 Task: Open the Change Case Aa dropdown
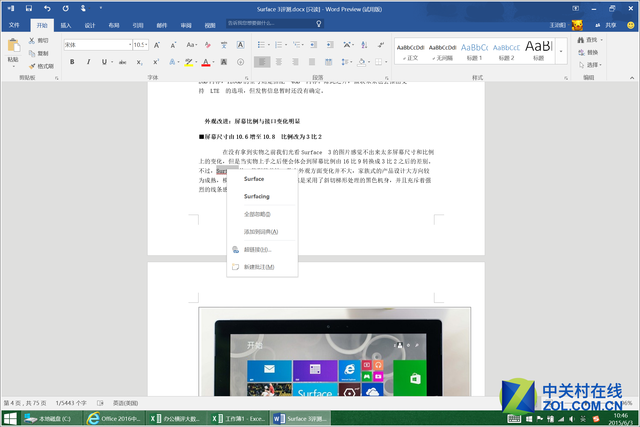coord(191,45)
